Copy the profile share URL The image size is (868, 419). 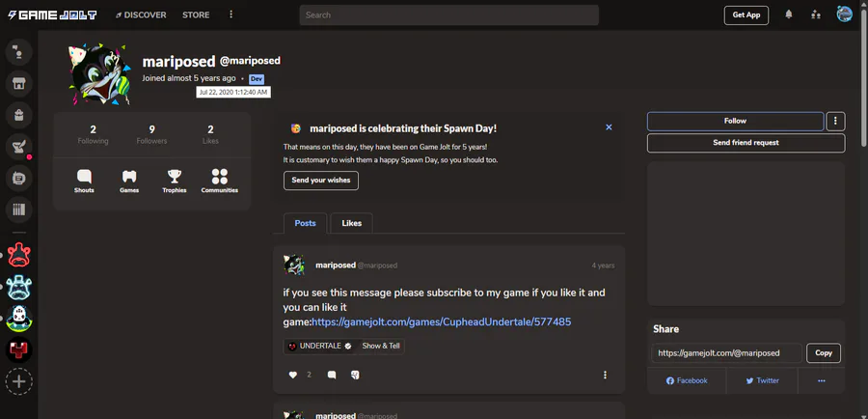coord(824,353)
